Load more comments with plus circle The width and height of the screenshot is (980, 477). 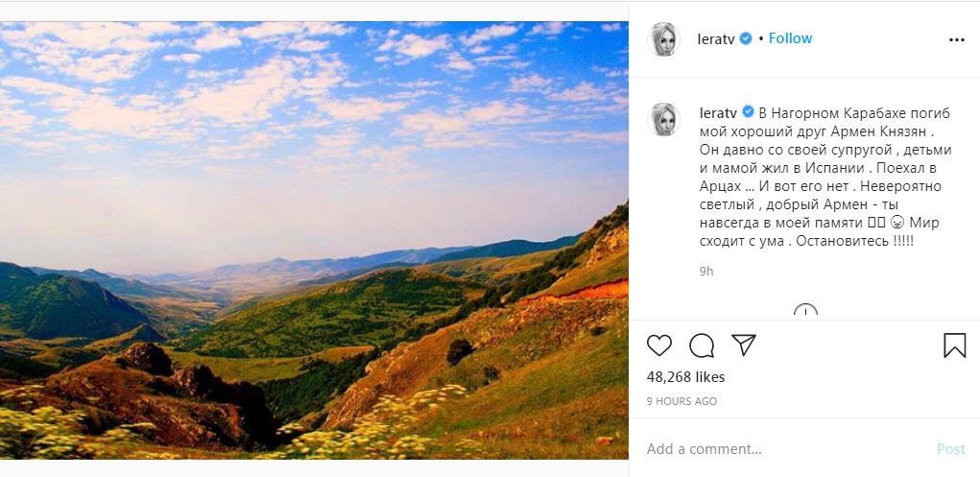[805, 312]
